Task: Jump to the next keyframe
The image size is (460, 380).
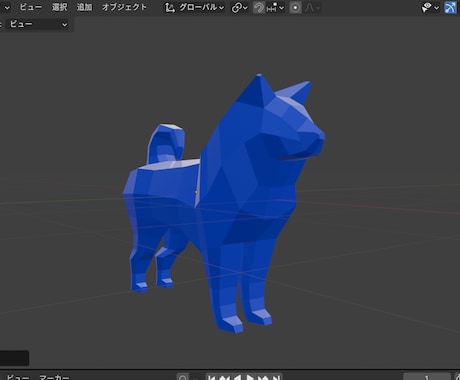Action: pos(263,377)
